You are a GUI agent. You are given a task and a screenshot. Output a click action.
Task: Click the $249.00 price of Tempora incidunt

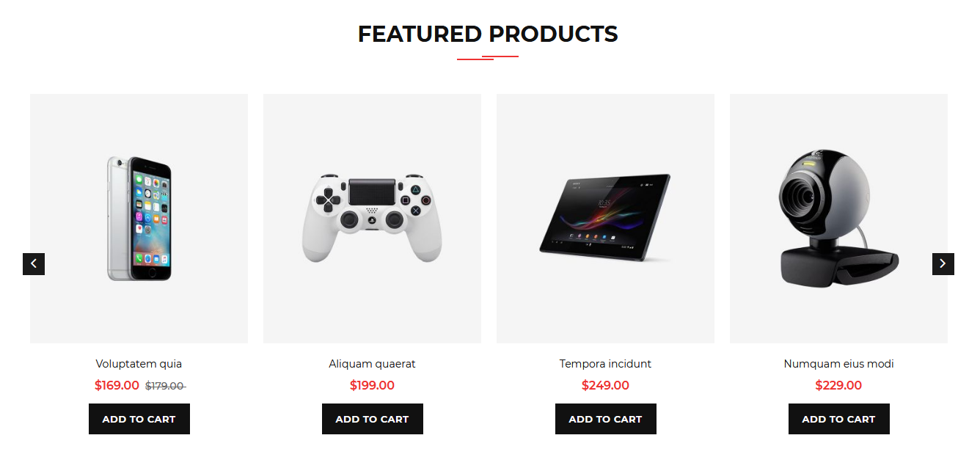605,385
